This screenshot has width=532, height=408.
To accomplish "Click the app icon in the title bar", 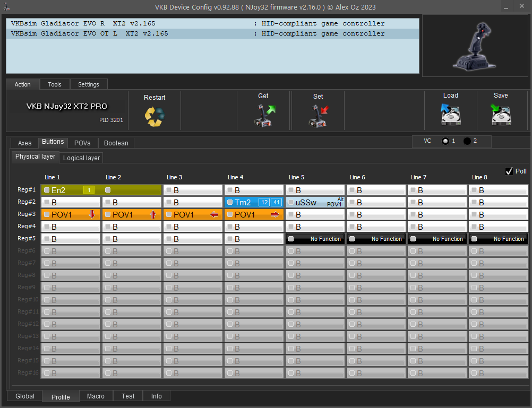I will [6, 7].
